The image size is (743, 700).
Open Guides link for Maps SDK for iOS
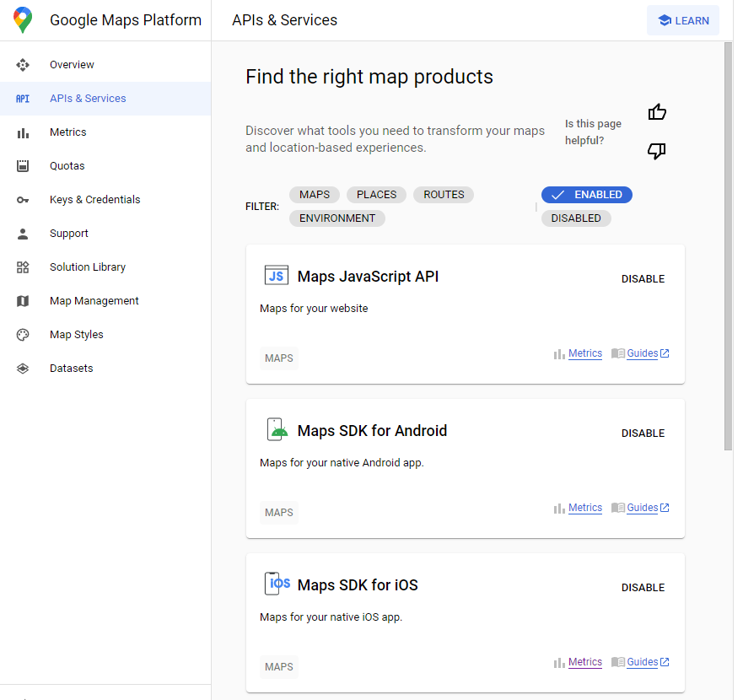[642, 662]
